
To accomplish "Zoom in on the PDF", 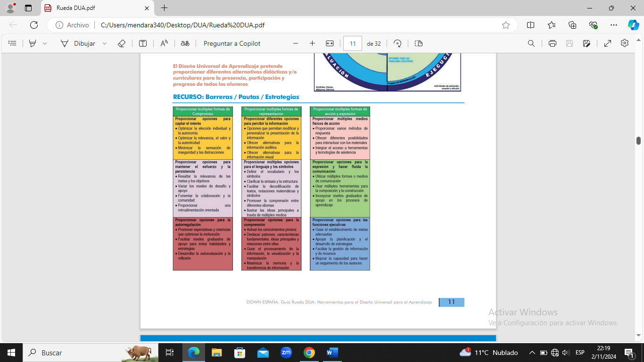I will click(x=312, y=43).
